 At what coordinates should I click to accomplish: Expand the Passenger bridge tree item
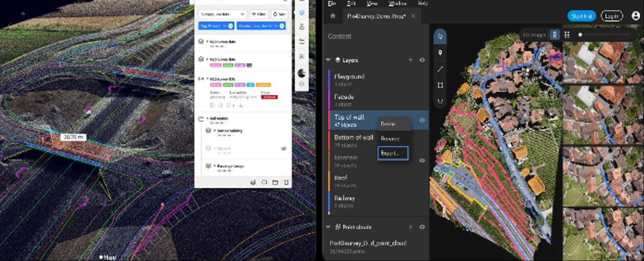215,166
